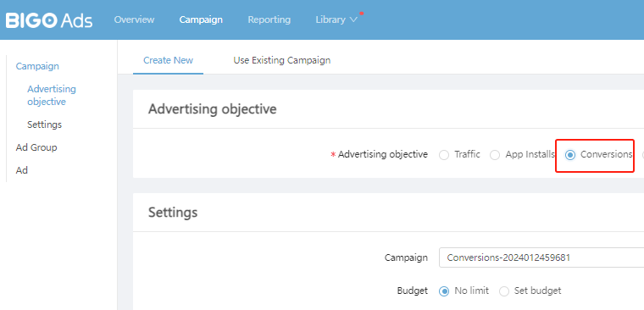Switch to the Create New tab

click(168, 60)
